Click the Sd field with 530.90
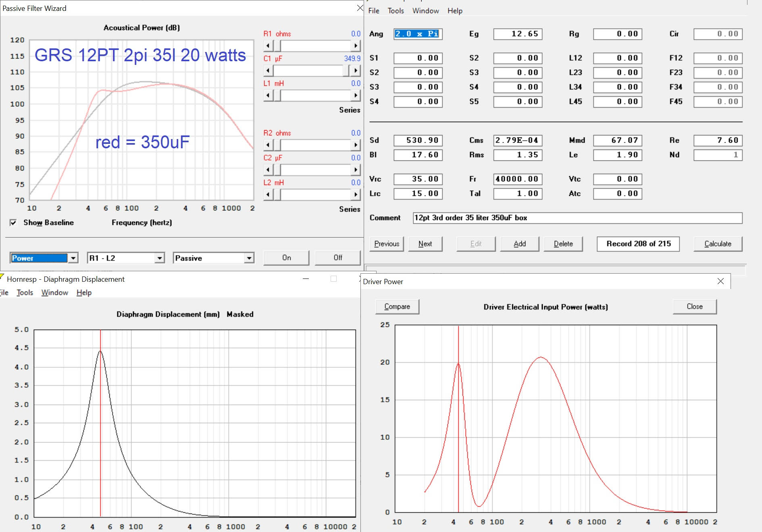The image size is (762, 532). coord(418,140)
